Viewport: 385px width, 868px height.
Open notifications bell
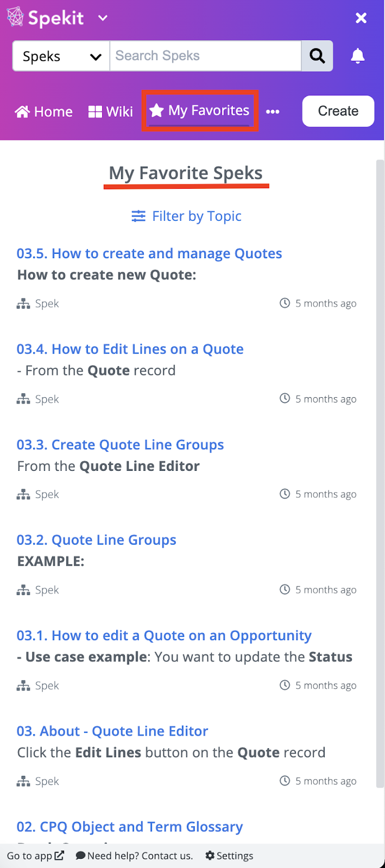(x=358, y=56)
